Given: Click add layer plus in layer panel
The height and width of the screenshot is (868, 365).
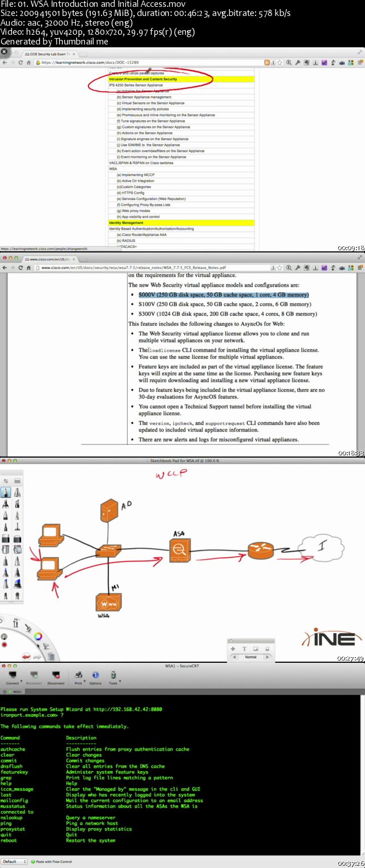Looking at the screenshot, I should 233,649.
